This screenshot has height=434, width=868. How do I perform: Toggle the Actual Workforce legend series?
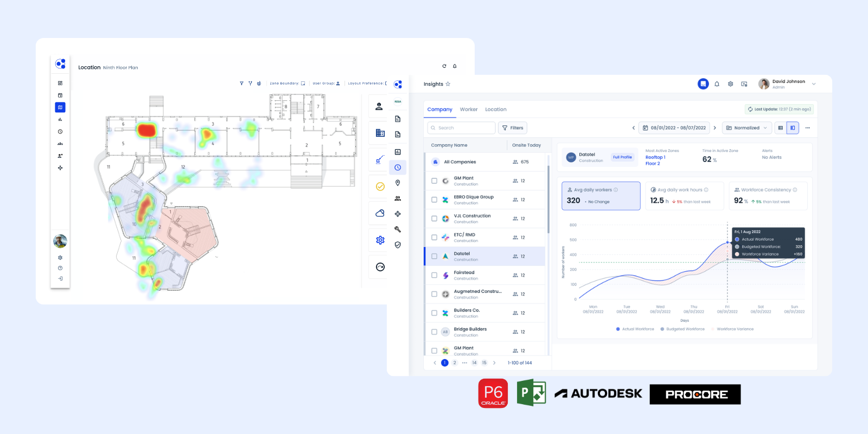(635, 329)
